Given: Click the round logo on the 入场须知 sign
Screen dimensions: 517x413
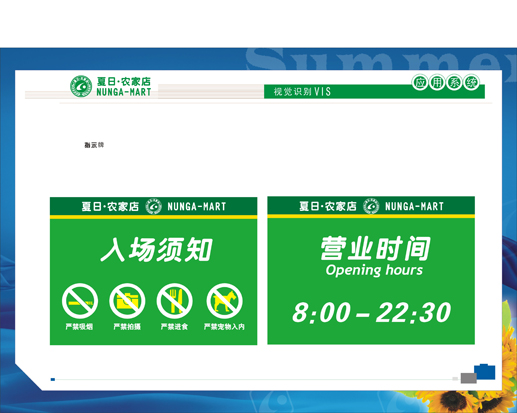Looking at the screenshot, I should click(x=154, y=207).
